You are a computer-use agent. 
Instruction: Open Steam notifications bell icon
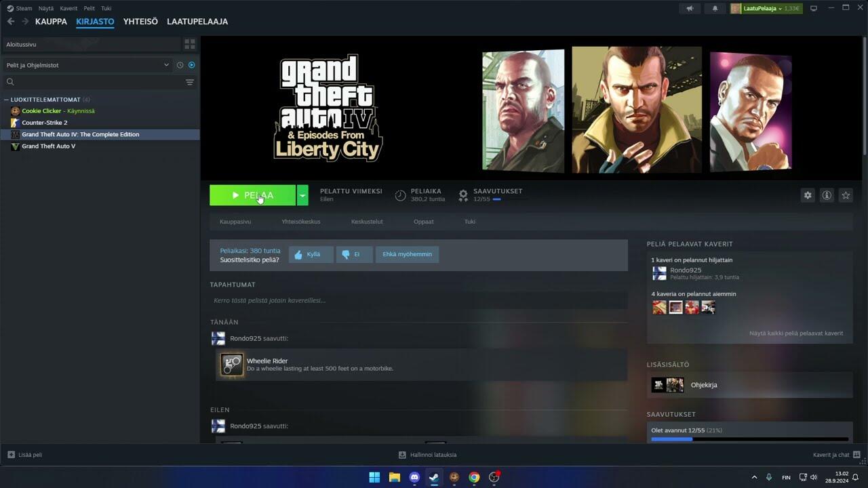(x=715, y=9)
